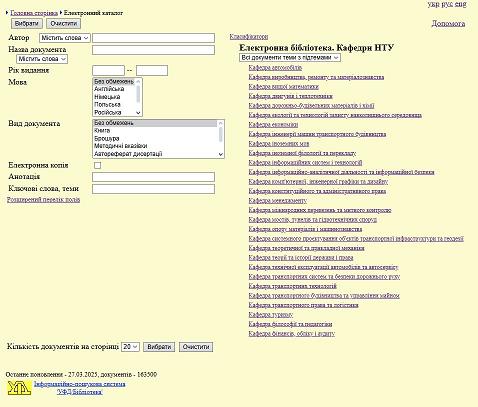Open Кафедра опору матеріалів і машинознавства link
Screen dimensions: 478x407
click(x=305, y=229)
